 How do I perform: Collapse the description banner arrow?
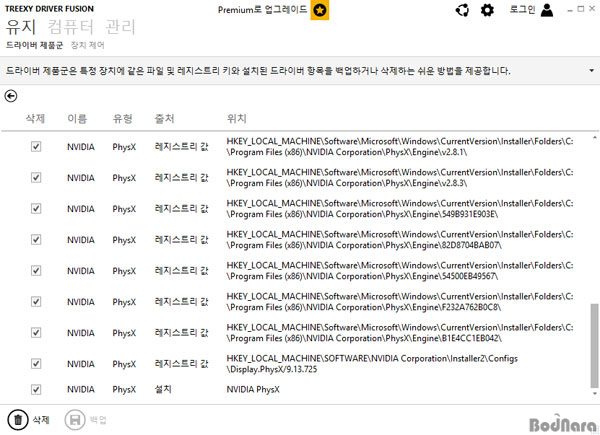pyautogui.click(x=592, y=70)
